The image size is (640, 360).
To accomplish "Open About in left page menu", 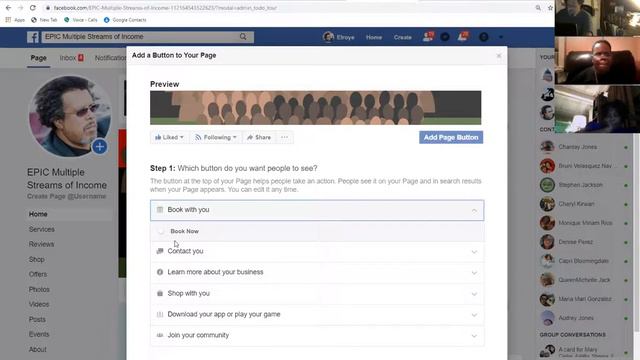I will tap(38, 349).
